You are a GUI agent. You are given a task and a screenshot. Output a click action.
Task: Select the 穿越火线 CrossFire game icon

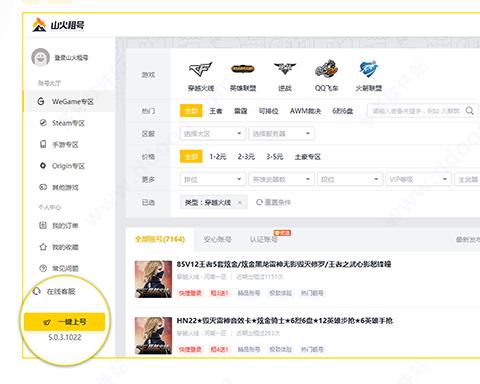click(201, 76)
